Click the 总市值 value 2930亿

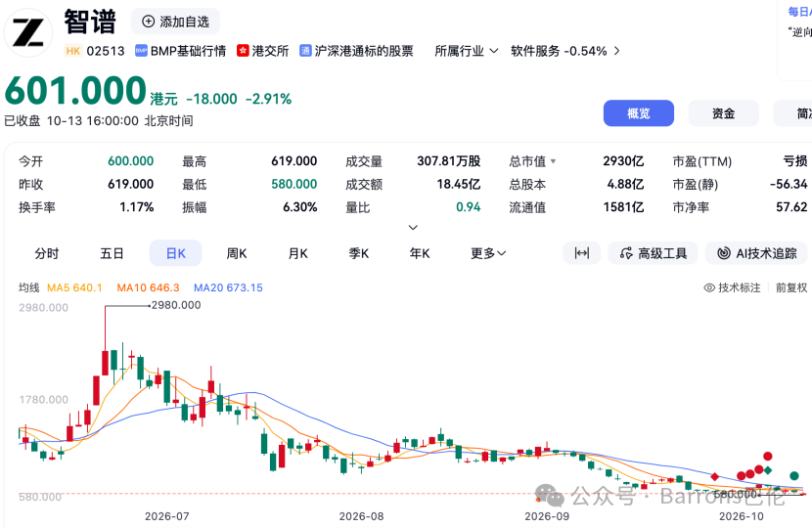pos(623,161)
